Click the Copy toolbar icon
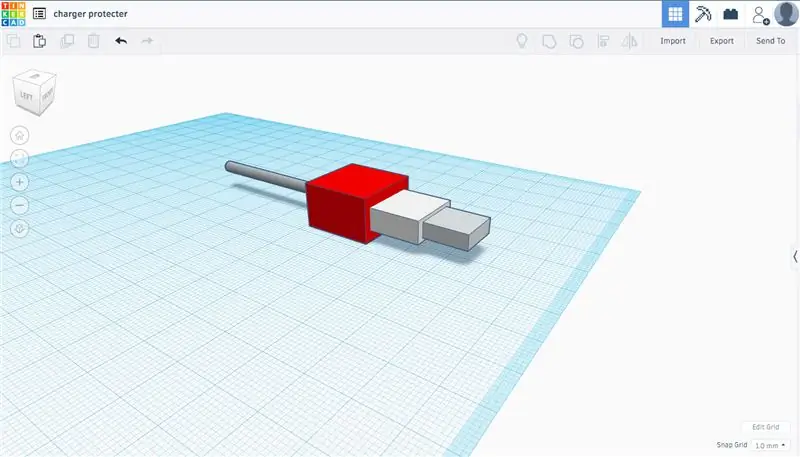Screen dimensions: 800x457 14,41
